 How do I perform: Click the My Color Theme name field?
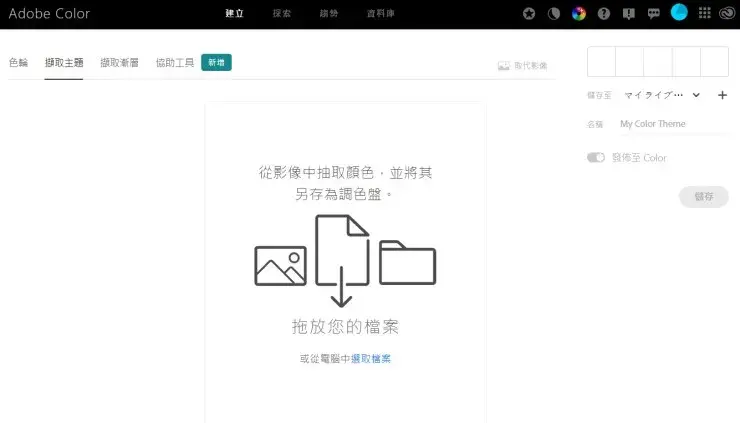[x=674, y=124]
